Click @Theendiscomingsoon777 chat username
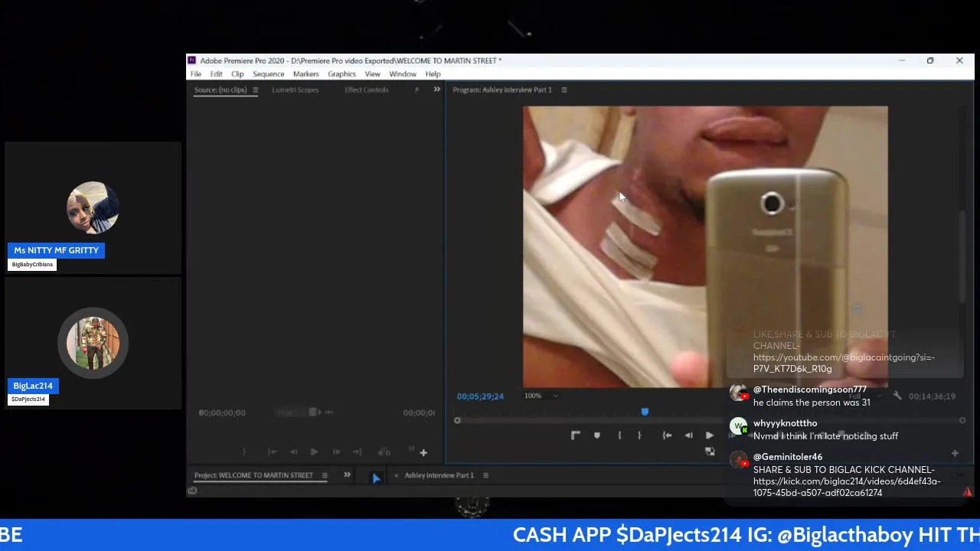 (x=810, y=390)
